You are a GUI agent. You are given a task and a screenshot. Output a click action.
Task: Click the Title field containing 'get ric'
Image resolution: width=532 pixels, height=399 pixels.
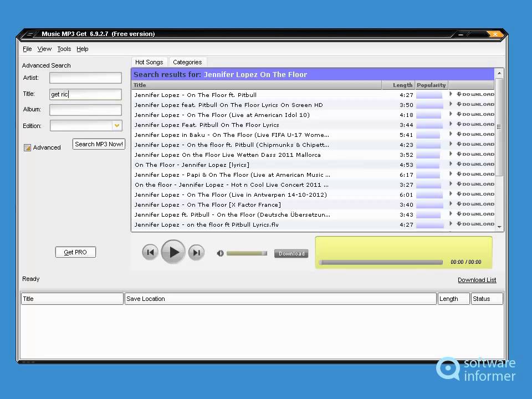pos(85,94)
